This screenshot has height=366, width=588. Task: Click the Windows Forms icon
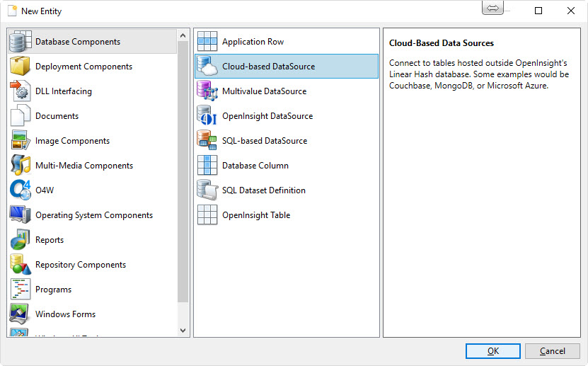(20, 314)
